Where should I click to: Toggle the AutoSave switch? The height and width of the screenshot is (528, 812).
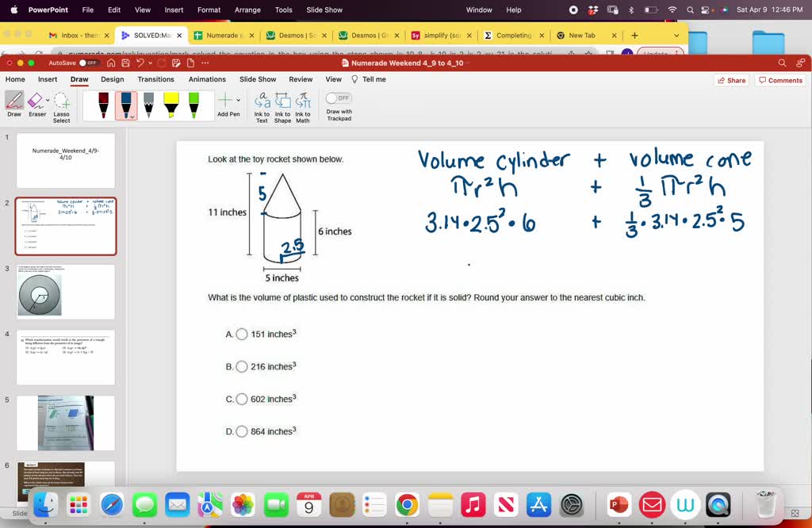tap(89, 63)
